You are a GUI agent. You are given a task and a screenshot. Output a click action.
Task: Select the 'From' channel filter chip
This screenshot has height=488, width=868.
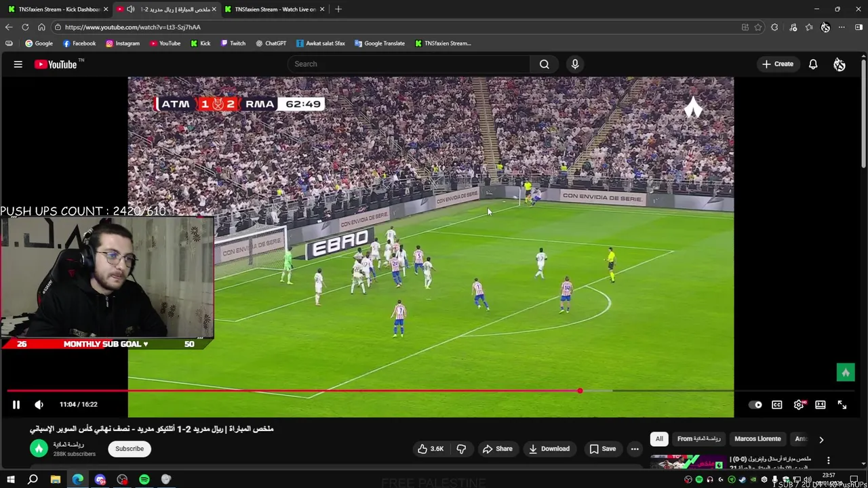(x=699, y=439)
